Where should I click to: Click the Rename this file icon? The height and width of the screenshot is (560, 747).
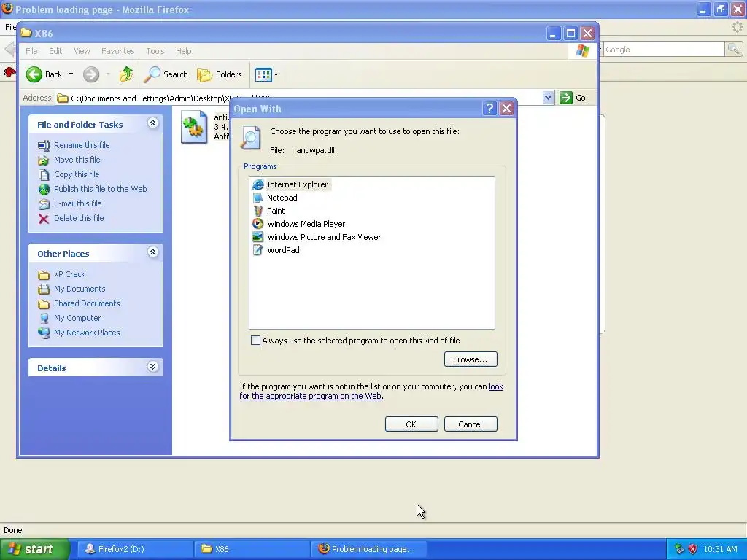(x=44, y=145)
